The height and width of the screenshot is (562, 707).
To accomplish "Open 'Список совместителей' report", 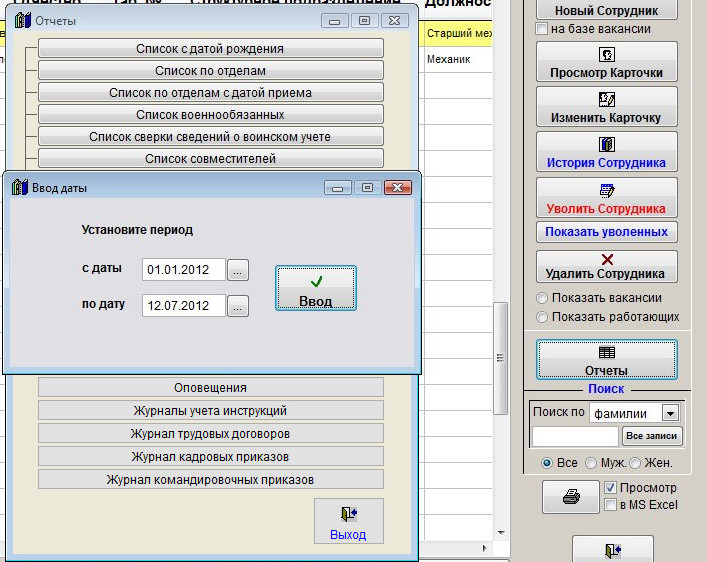I will 211,158.
